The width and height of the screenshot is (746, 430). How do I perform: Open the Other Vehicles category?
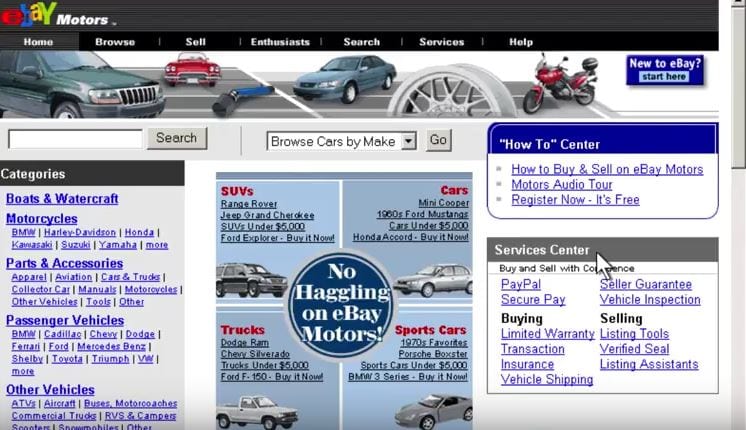click(x=50, y=390)
